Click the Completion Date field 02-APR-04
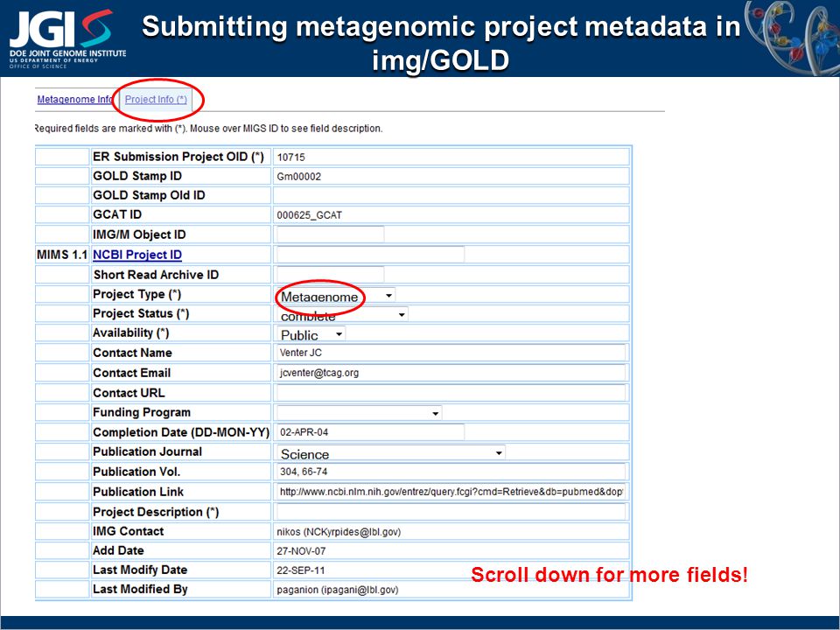The image size is (840, 630). 370,432
